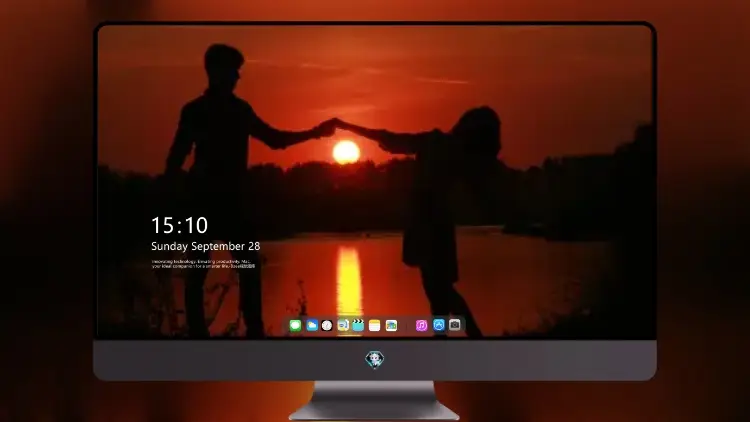Screen dimensions: 750x422
Task: Open the yellow Notes app in the dock
Action: coord(375,325)
